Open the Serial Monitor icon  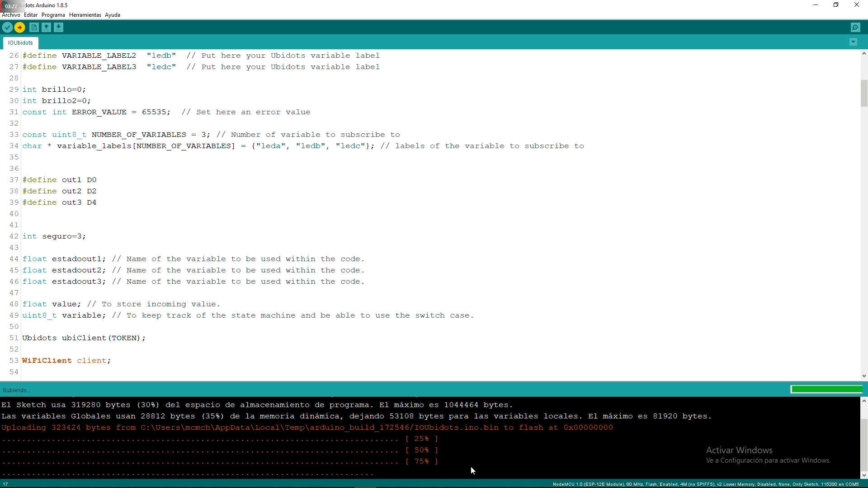(856, 28)
